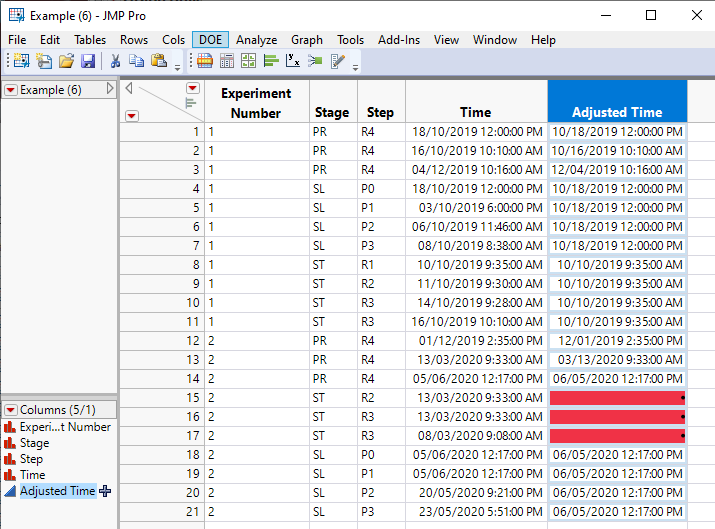Click the red missing Adjusted Time cell in row 17
The height and width of the screenshot is (529, 715).
(617, 436)
